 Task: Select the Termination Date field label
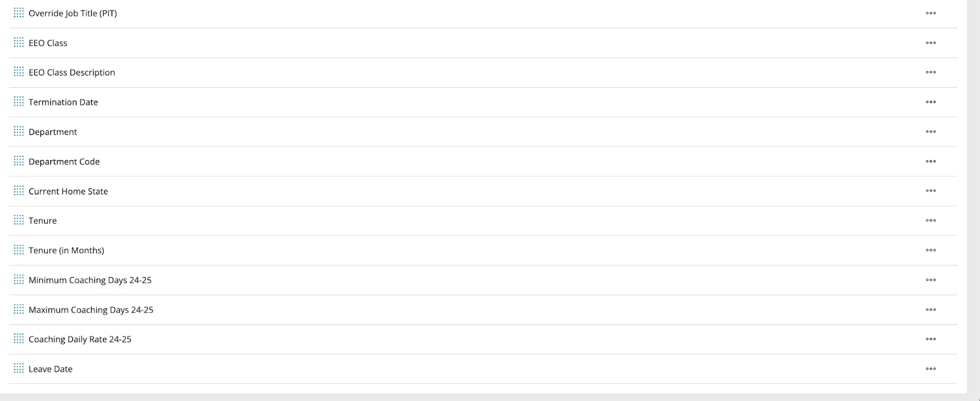pos(63,102)
